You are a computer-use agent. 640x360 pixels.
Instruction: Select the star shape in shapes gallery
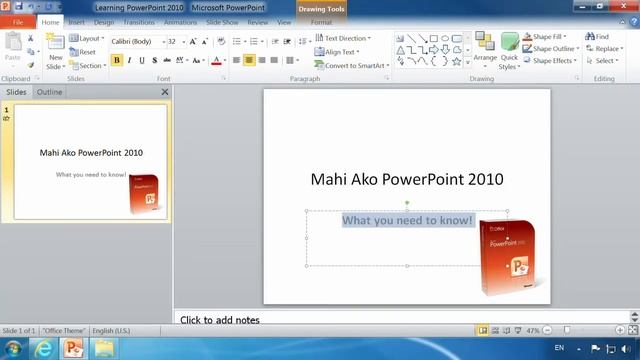click(x=456, y=62)
